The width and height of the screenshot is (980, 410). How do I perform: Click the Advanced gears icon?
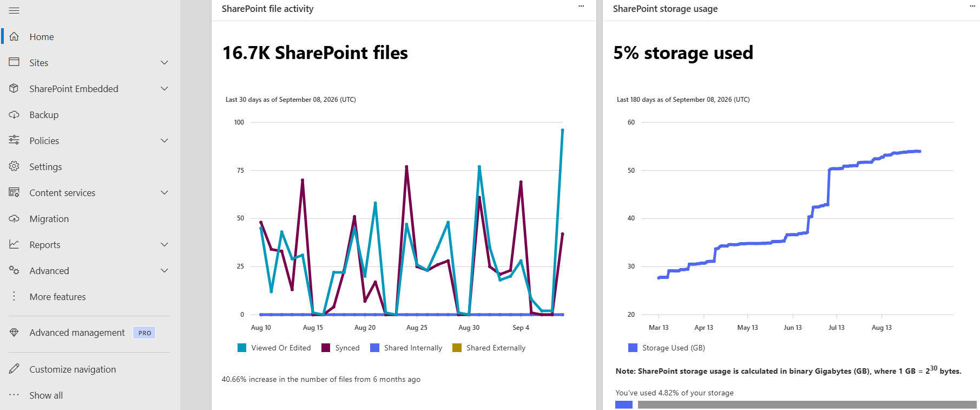click(x=14, y=270)
